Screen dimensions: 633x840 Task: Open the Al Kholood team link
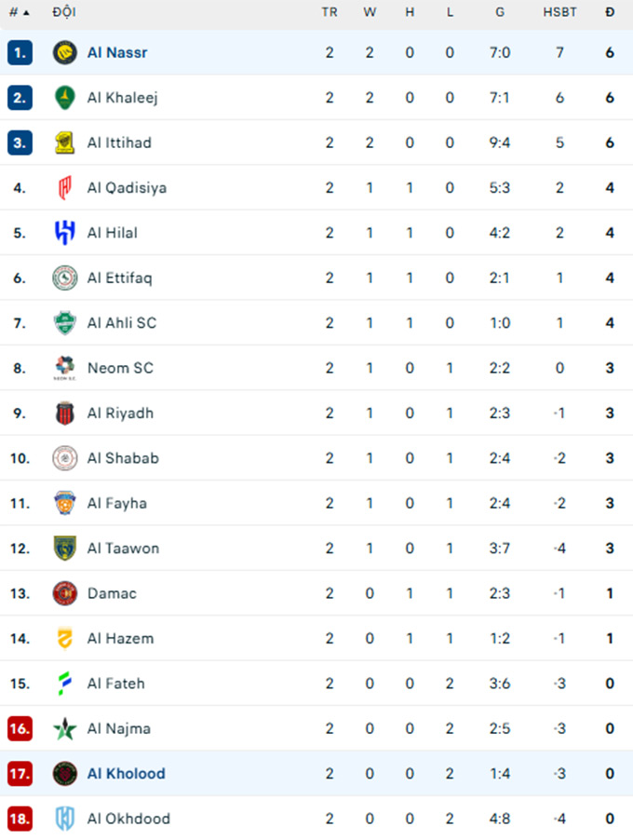[x=126, y=774]
